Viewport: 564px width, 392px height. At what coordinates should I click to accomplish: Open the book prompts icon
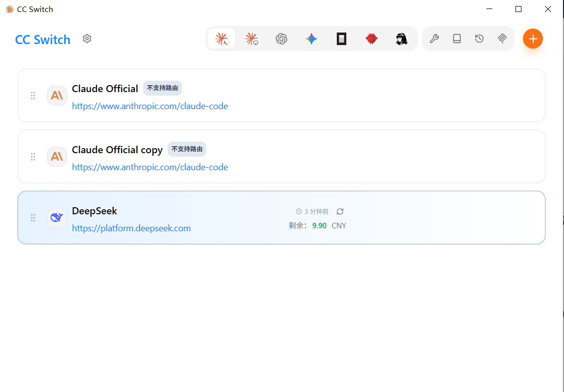point(457,39)
